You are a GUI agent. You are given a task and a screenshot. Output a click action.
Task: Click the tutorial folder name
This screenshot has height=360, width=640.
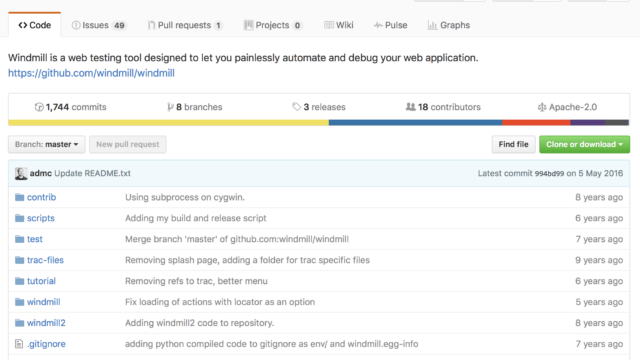41,281
